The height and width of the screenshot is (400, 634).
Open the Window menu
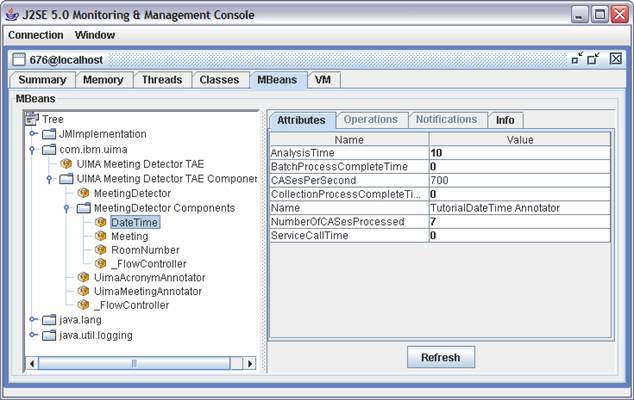coord(95,34)
